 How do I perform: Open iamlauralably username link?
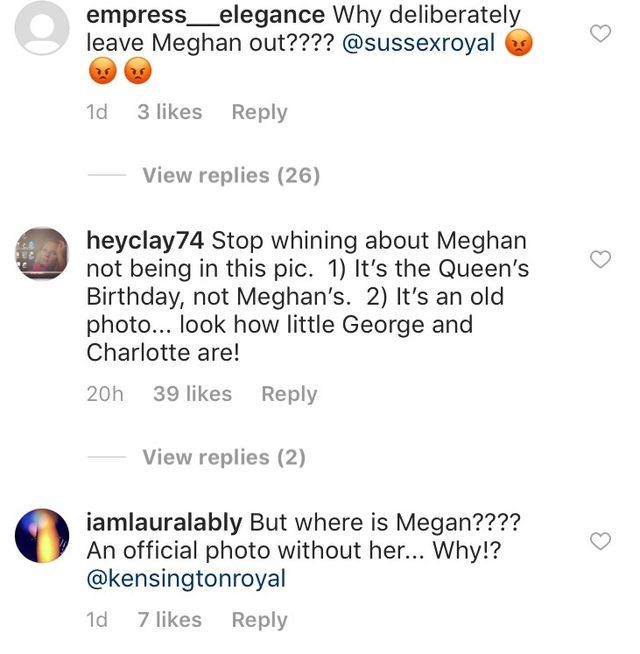[165, 523]
